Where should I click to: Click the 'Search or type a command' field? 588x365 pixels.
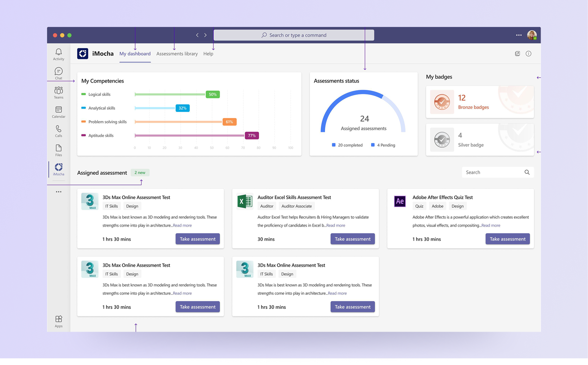point(293,35)
